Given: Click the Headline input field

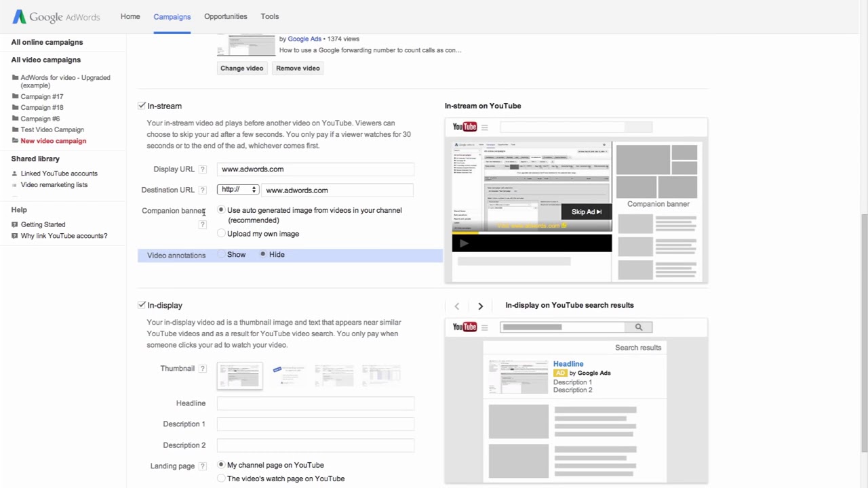Looking at the screenshot, I should [315, 403].
